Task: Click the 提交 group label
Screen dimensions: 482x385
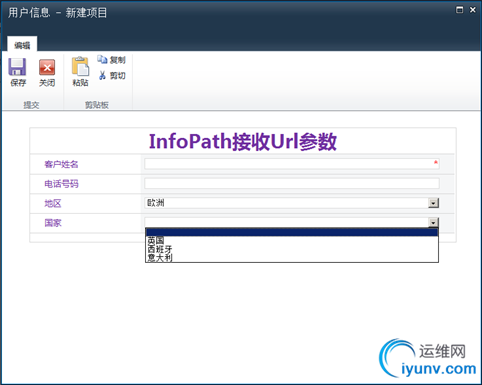Action: (31, 105)
